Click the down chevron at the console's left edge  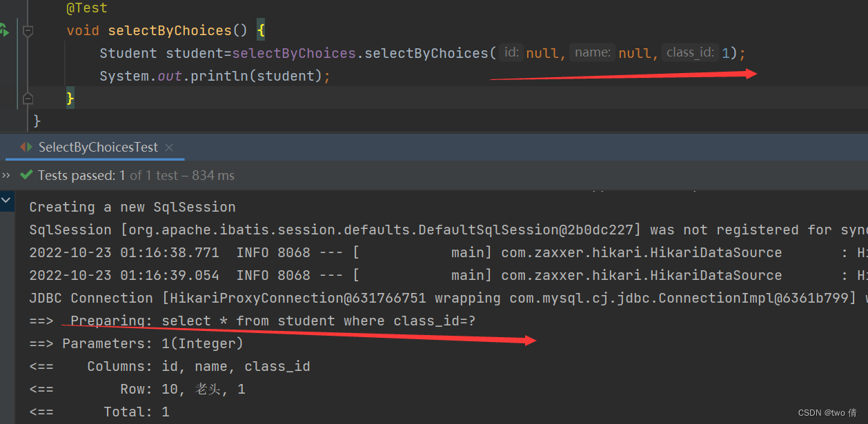point(6,201)
